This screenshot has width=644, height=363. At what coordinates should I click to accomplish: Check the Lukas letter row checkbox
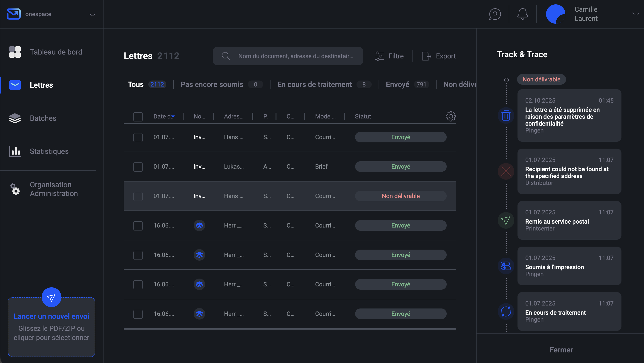pyautogui.click(x=138, y=167)
